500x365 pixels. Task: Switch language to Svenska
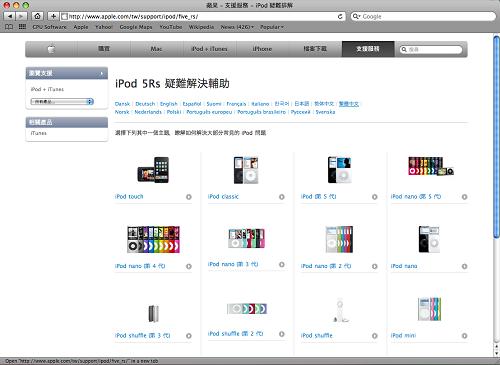pyautogui.click(x=325, y=112)
